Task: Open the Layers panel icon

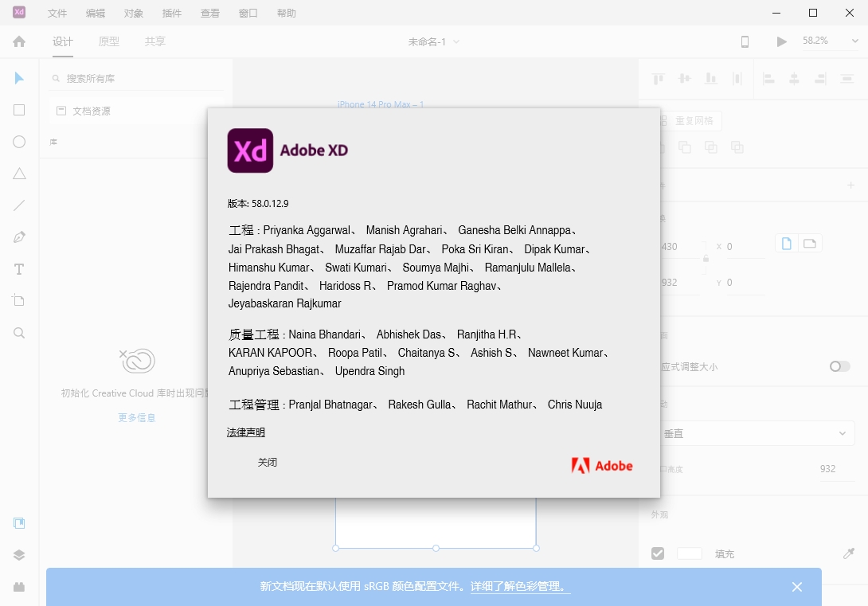Action: pyautogui.click(x=19, y=555)
